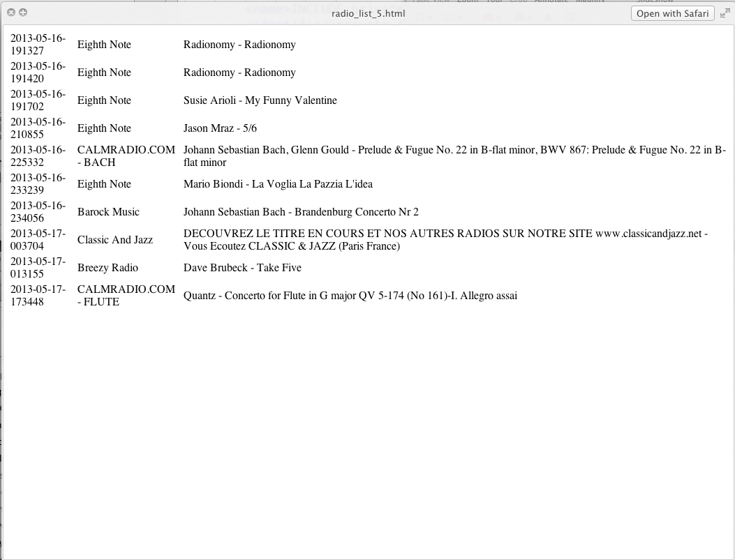Screen dimensions: 735x560
Task: Expand preview to full screen
Action: pyautogui.click(x=725, y=13)
